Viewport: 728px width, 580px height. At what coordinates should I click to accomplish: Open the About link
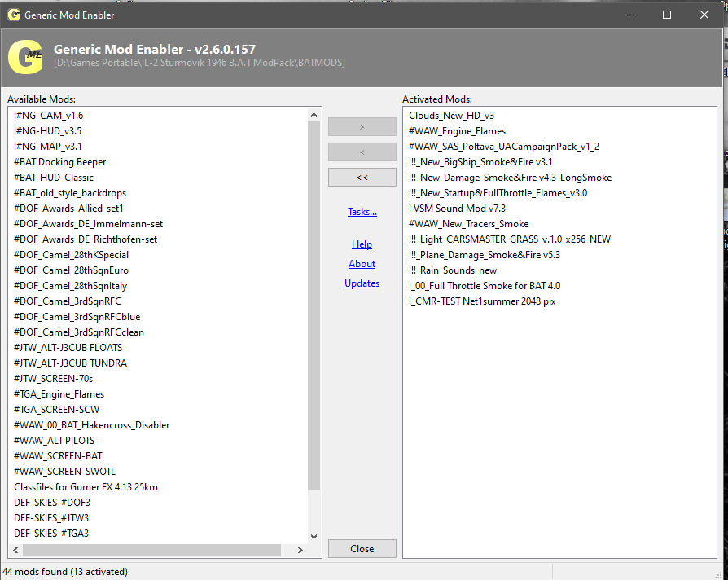[362, 264]
